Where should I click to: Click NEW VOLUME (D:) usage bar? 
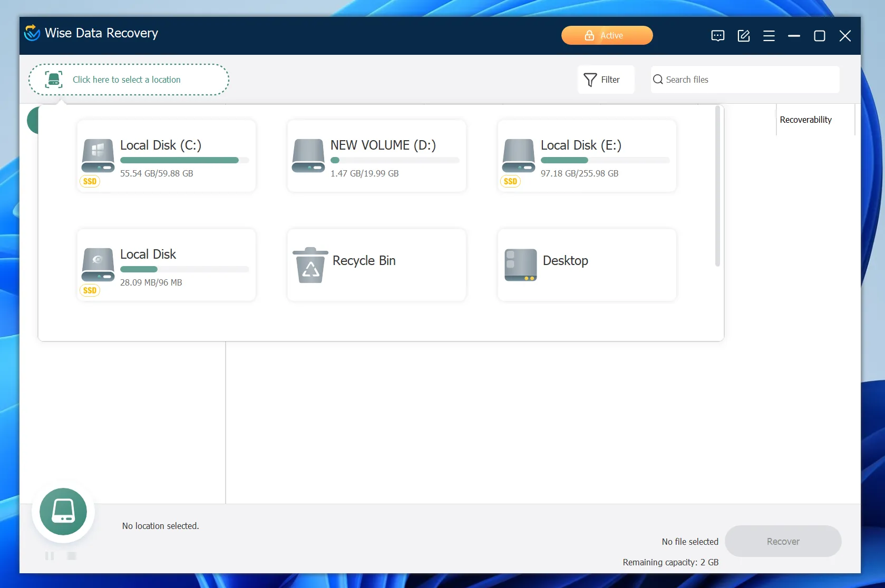pos(395,160)
